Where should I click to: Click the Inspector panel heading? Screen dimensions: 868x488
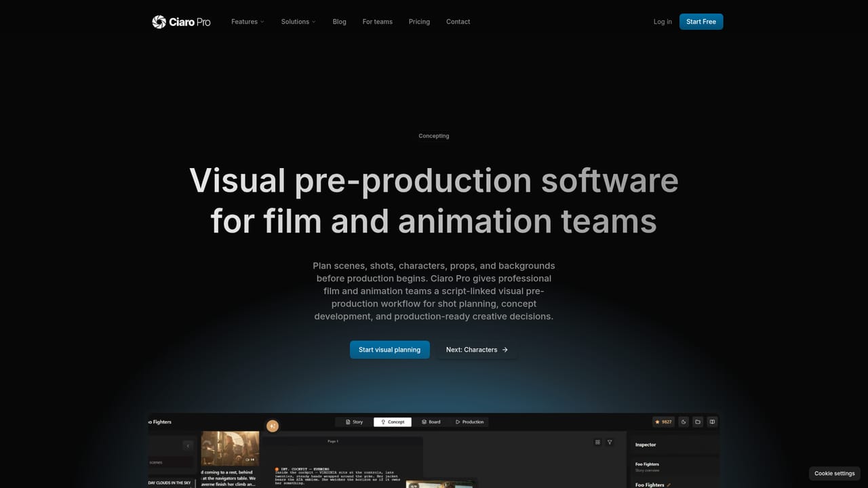[646, 445]
